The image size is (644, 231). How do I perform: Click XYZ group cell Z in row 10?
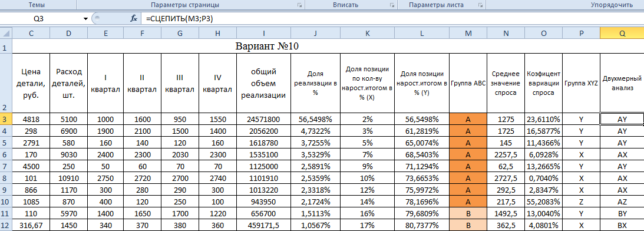point(581,202)
